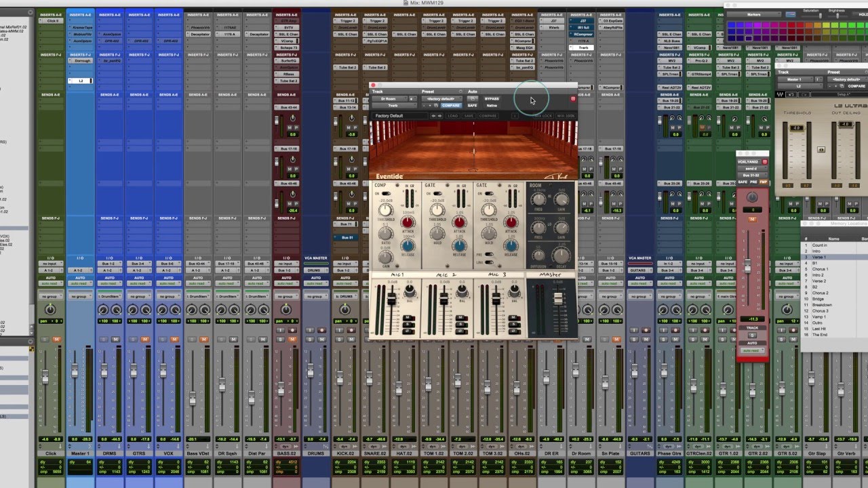Turn Tverb Comp Threshold knob
Image resolution: width=868 pixels, height=488 pixels.
(386, 210)
